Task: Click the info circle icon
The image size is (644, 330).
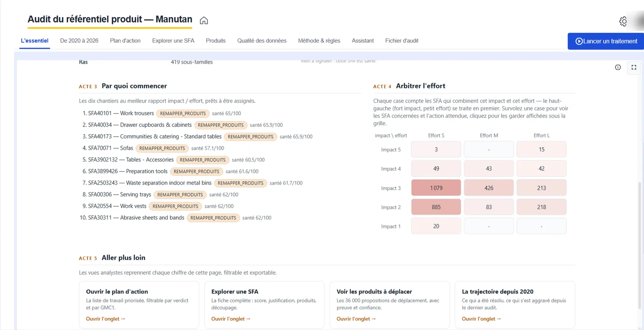Action: (x=618, y=67)
